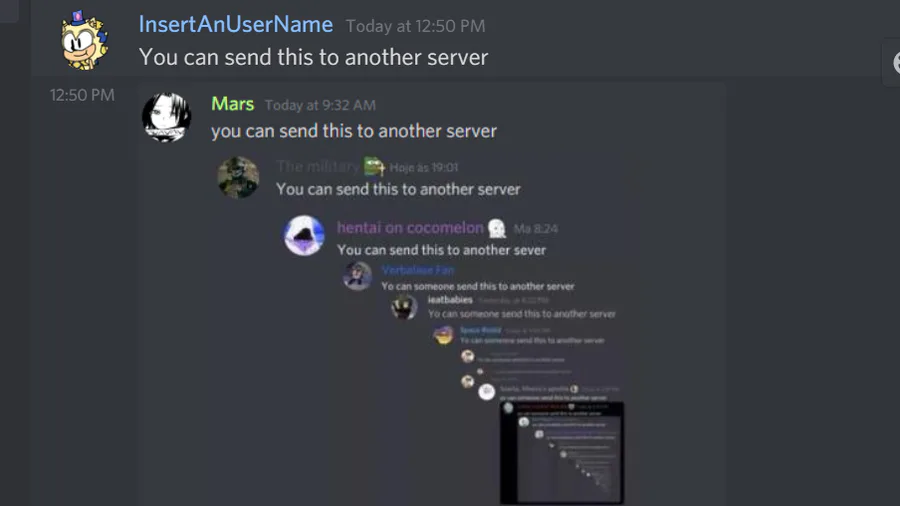Click the 12:50 PM timestamp beside the image
Image resolution: width=900 pixels, height=506 pixels.
[x=82, y=95]
